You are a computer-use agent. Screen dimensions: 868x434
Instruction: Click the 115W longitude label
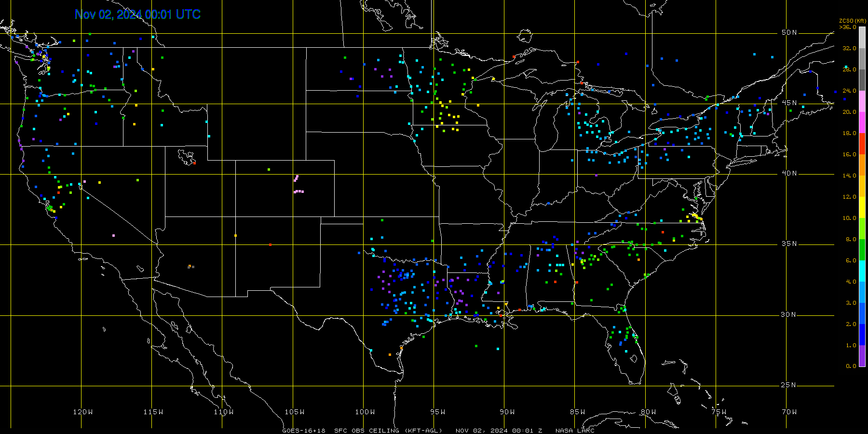(x=153, y=412)
